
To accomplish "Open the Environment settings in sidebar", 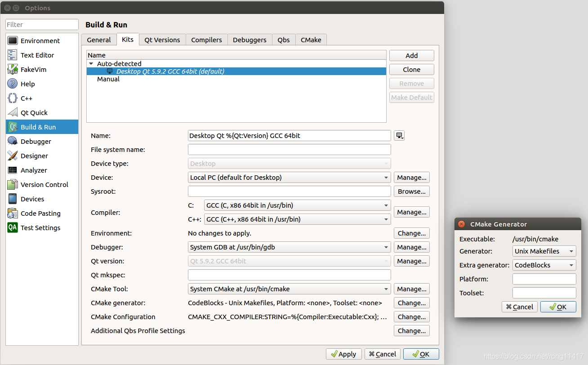I will [40, 40].
